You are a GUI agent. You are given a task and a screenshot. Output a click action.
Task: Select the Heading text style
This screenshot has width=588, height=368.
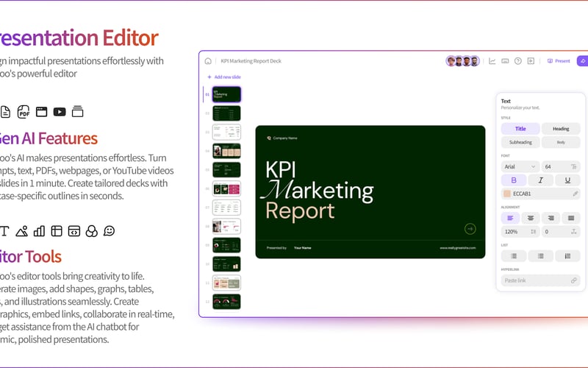click(x=561, y=129)
